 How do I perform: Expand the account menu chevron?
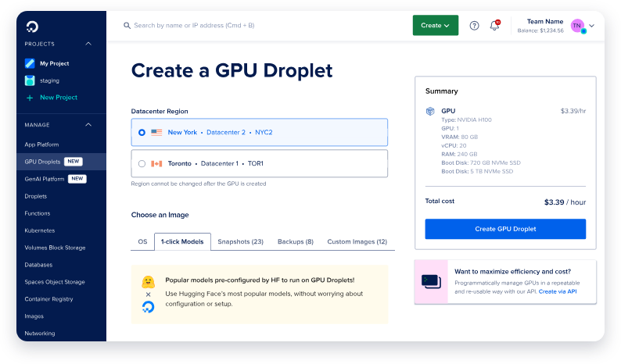point(592,26)
